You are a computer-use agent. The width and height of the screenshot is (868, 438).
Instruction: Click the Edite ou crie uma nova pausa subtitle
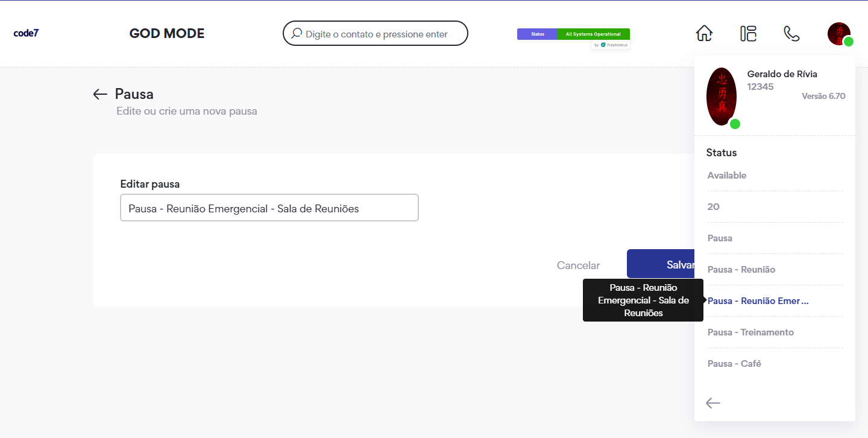click(187, 112)
